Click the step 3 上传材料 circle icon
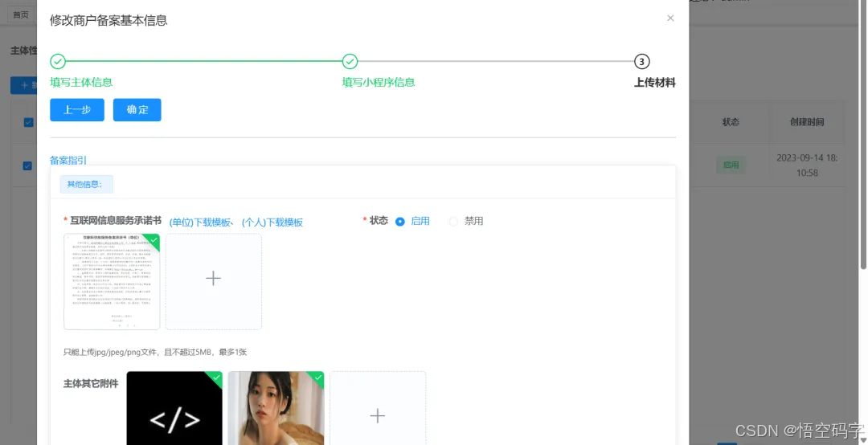The width and height of the screenshot is (868, 445). (641, 61)
